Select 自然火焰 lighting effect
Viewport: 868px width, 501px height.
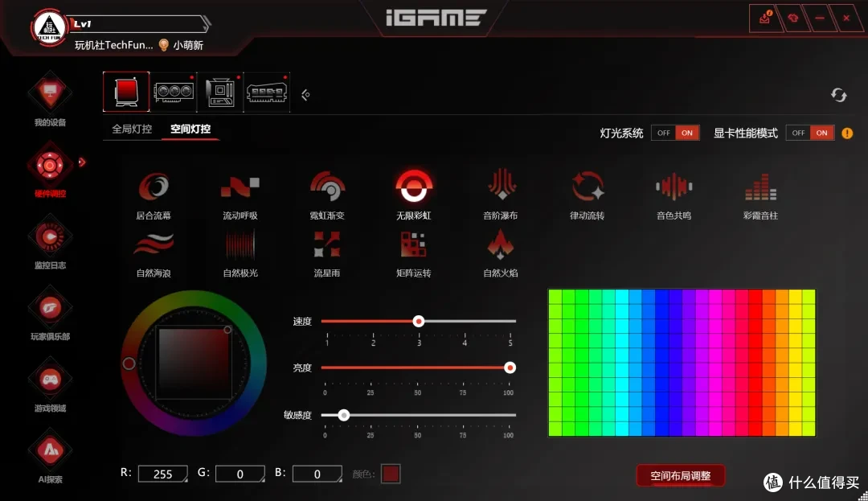point(501,255)
